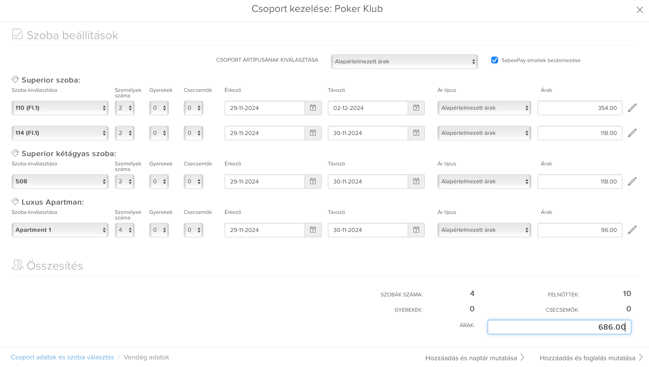Go to Csoport adatok és szoba választás
649x367 pixels.
coord(62,357)
